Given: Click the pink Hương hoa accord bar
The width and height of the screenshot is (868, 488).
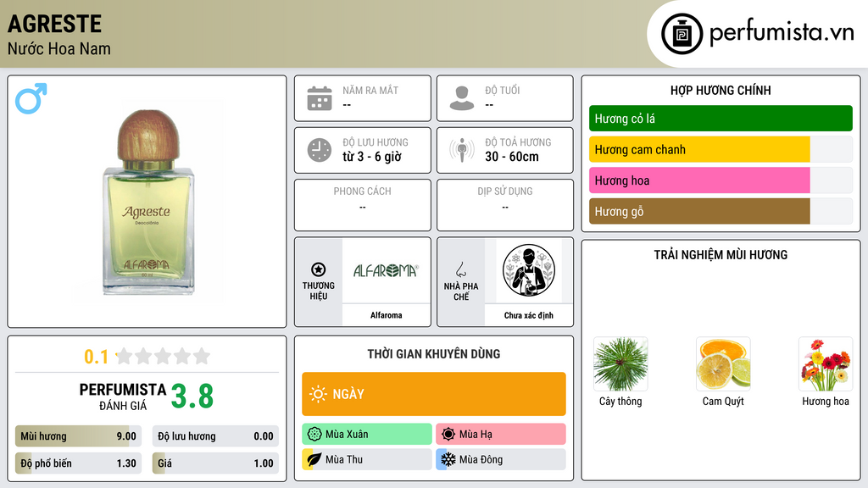Looking at the screenshot, I should click(721, 180).
